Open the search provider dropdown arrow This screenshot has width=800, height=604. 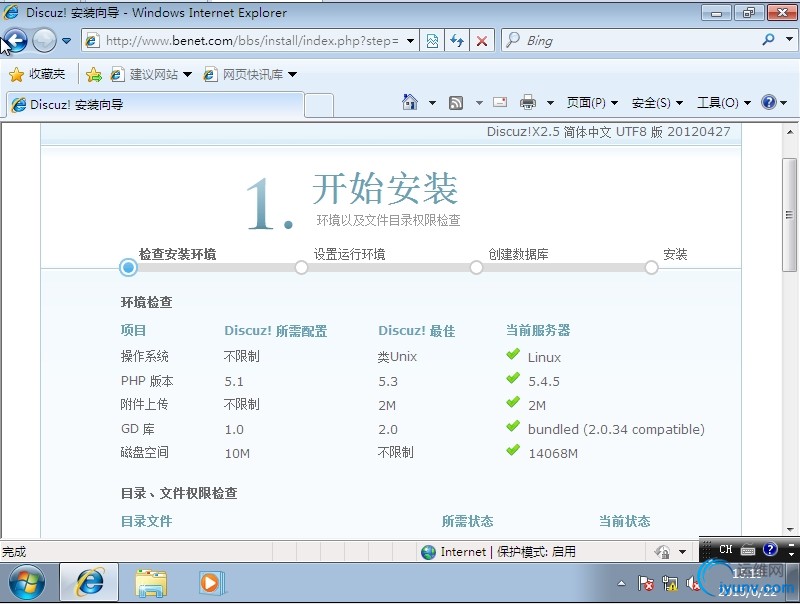tap(789, 39)
